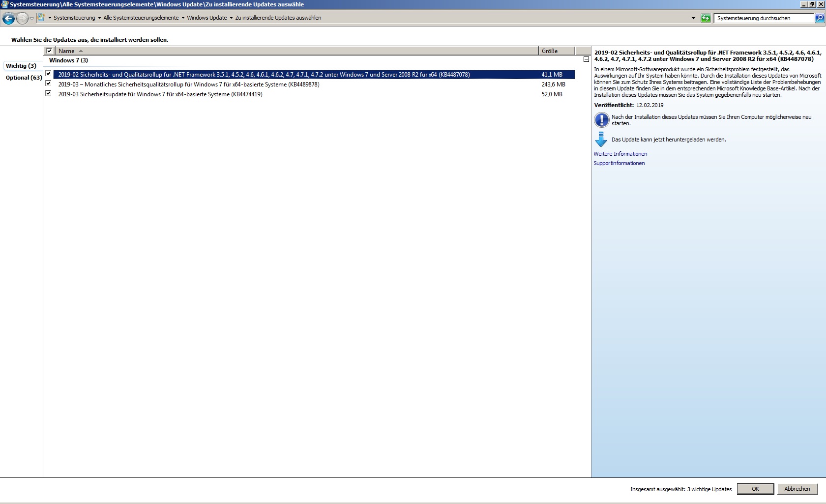Select the KB4487078 .NET Framework rollup row

[x=314, y=75]
